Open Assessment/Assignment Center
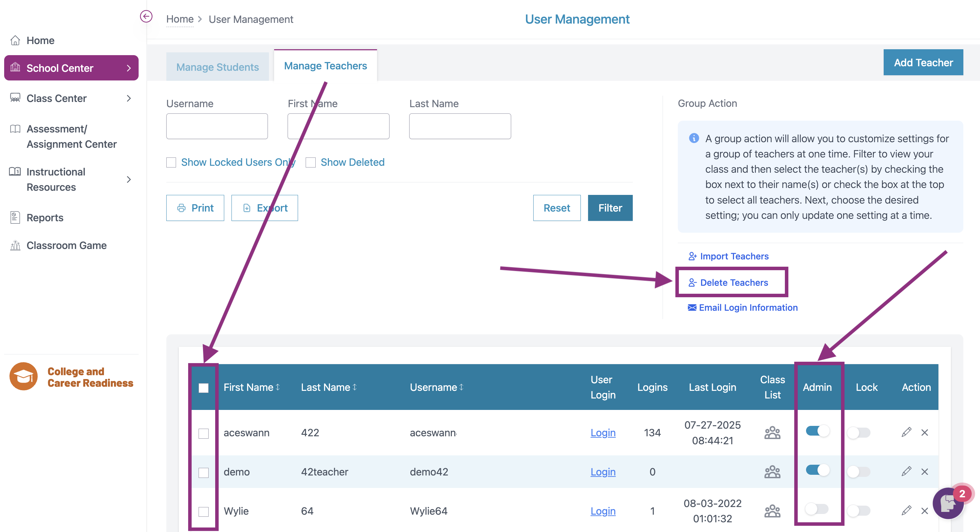Image resolution: width=980 pixels, height=532 pixels. tap(71, 136)
